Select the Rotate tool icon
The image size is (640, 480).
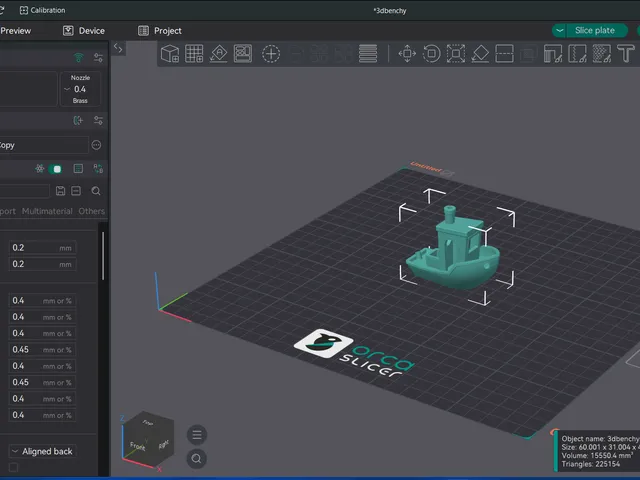point(431,53)
